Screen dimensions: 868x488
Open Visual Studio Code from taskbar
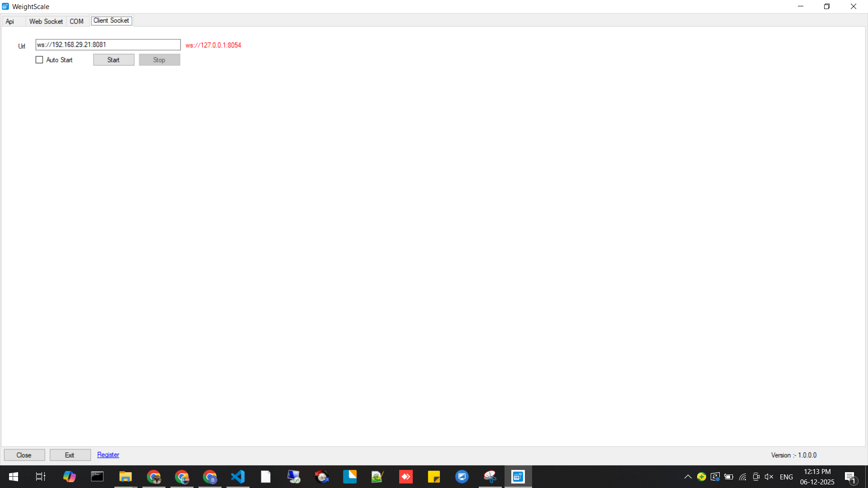238,477
